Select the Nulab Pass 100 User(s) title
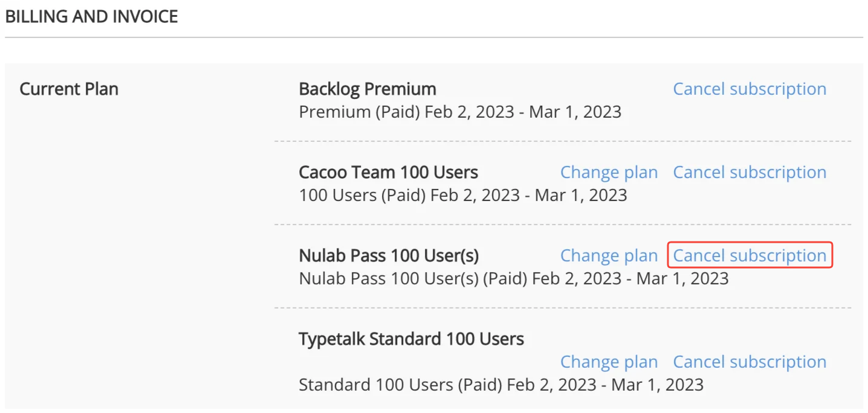The width and height of the screenshot is (868, 413). coord(389,255)
